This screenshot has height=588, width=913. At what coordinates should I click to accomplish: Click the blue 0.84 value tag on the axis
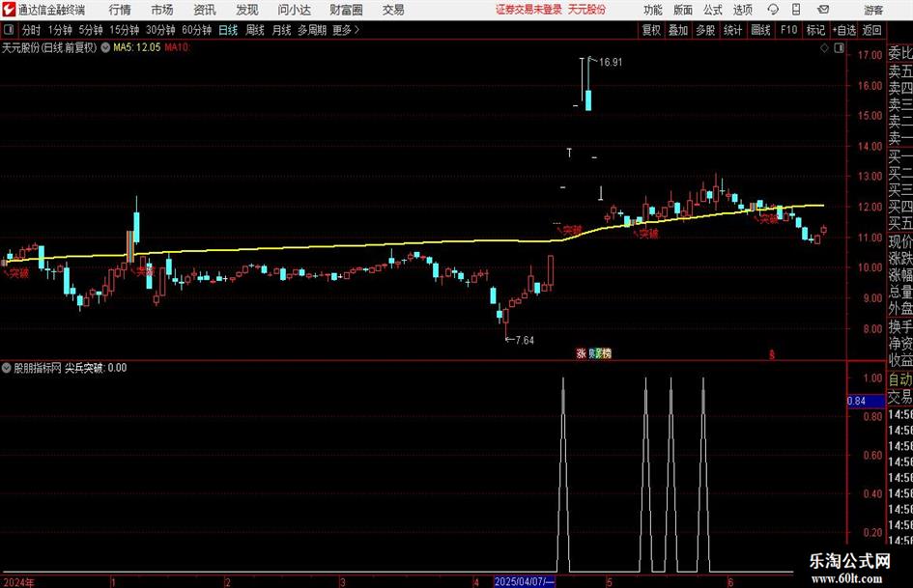click(866, 401)
